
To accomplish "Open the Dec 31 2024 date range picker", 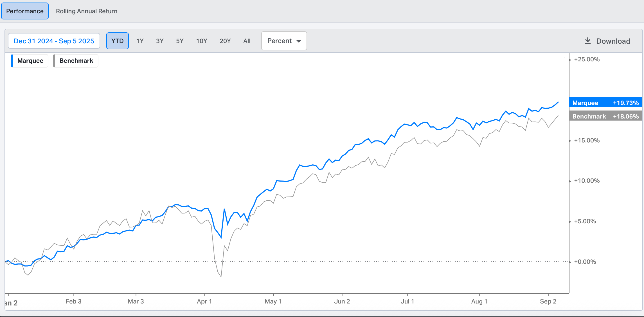I will click(x=54, y=41).
